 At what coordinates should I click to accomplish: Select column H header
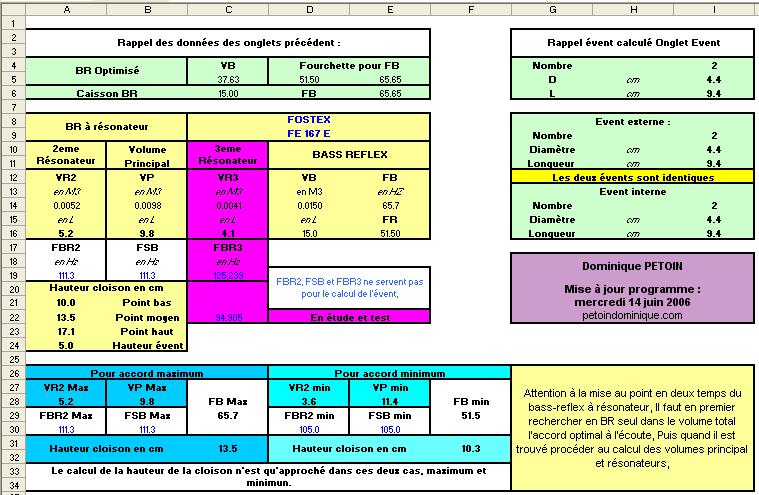pos(633,9)
